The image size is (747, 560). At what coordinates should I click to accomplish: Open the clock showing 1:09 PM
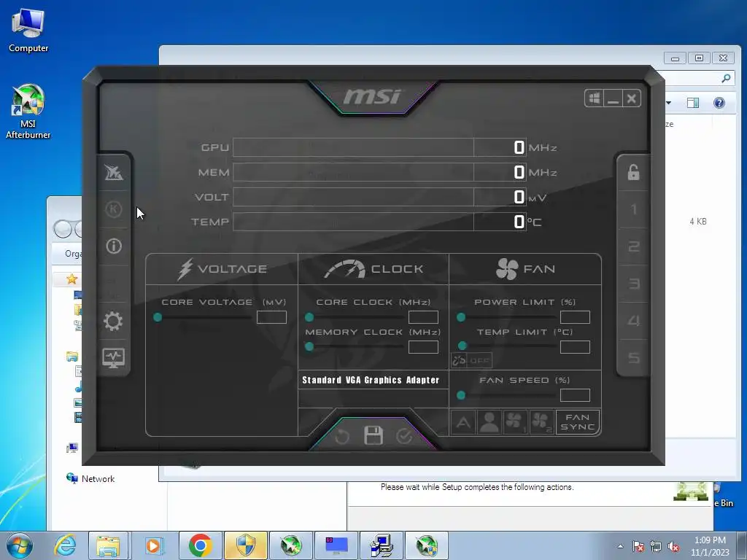click(x=710, y=546)
